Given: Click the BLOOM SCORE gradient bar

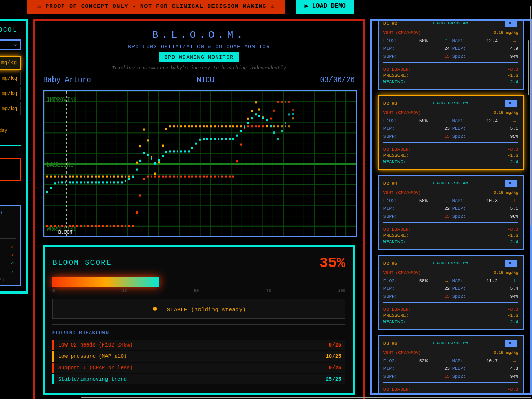Looking at the screenshot, I should 105,282.
